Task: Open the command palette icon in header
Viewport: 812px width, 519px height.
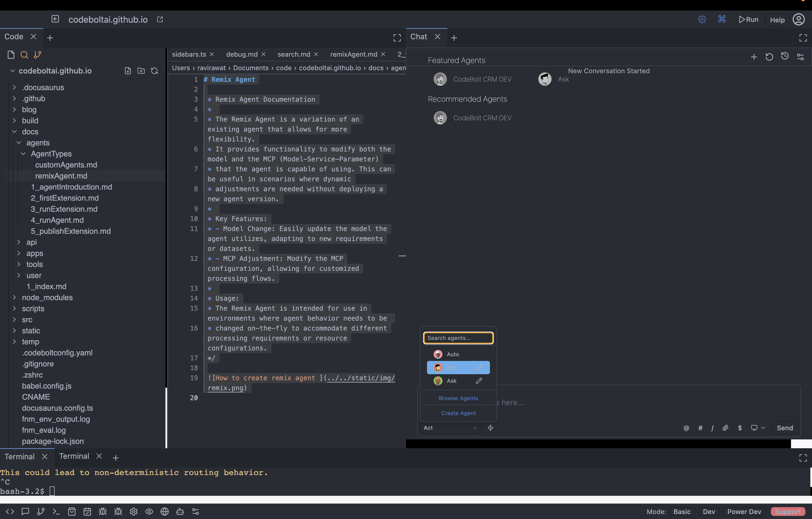Action: tap(722, 19)
